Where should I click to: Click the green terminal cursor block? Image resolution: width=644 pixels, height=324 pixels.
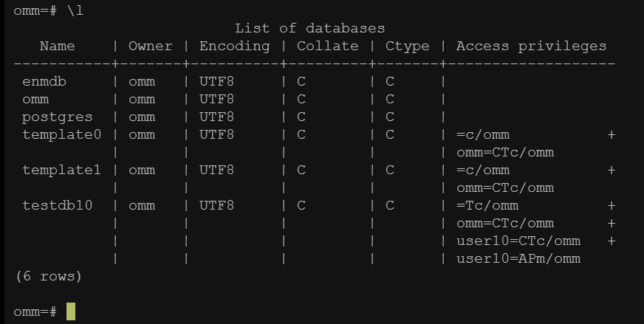[70, 311]
